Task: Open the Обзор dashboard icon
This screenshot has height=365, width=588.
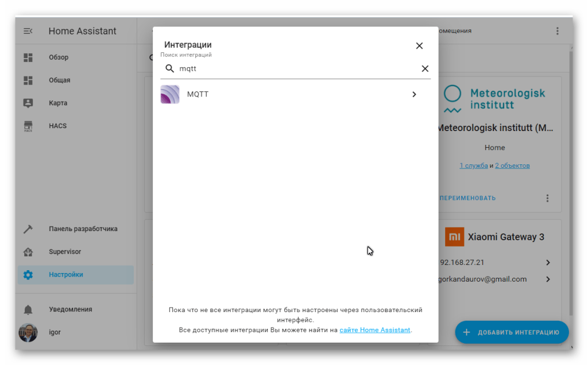Action: [28, 57]
